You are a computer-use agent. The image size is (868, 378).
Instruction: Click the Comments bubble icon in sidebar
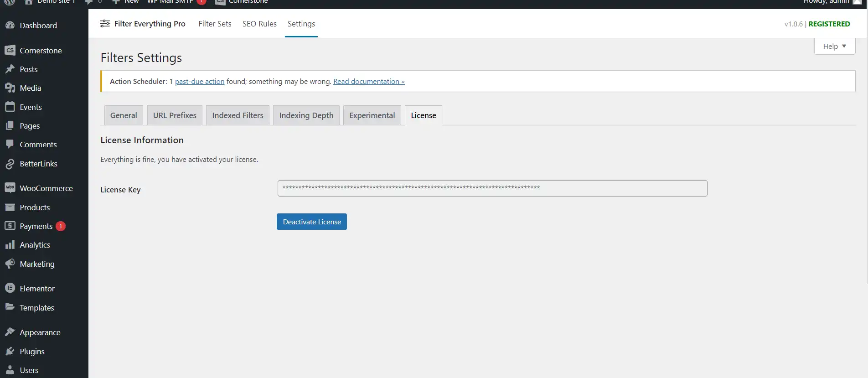[x=10, y=144]
